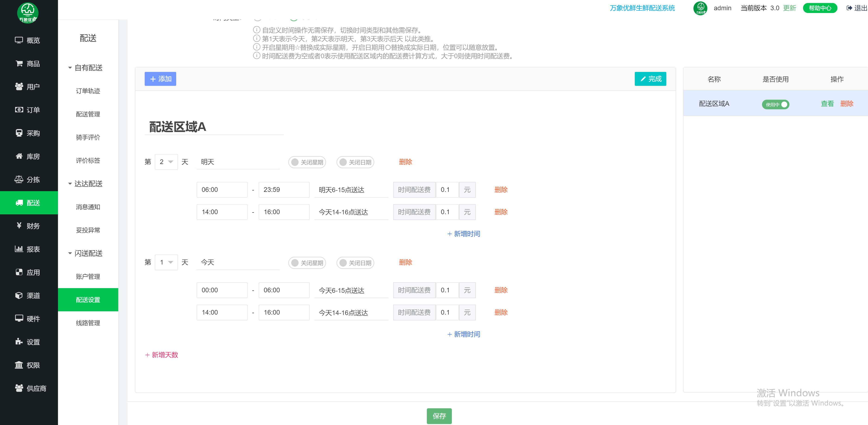868x425 pixels.
Task: Open the 用户 users icon in sidebar
Action: 19,87
